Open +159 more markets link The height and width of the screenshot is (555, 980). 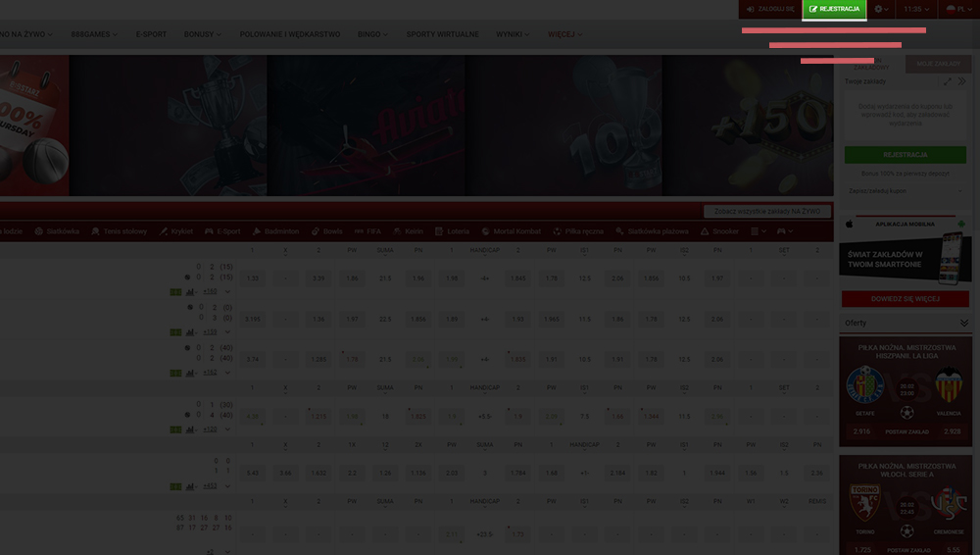pos(210,332)
